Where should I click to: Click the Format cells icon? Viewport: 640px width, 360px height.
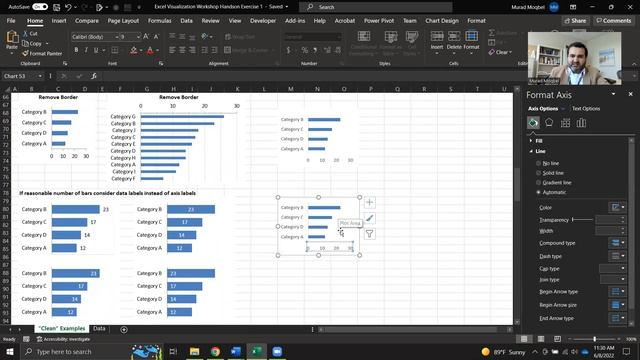point(471,37)
